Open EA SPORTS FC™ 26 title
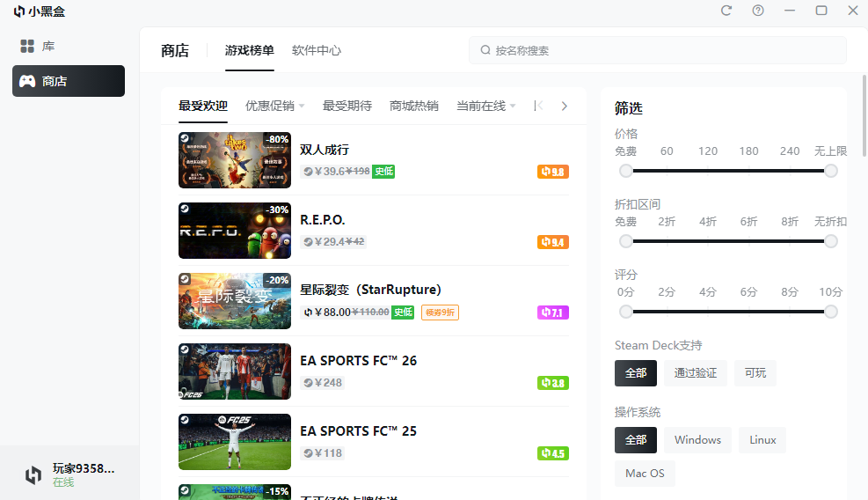This screenshot has height=500, width=868. point(358,361)
